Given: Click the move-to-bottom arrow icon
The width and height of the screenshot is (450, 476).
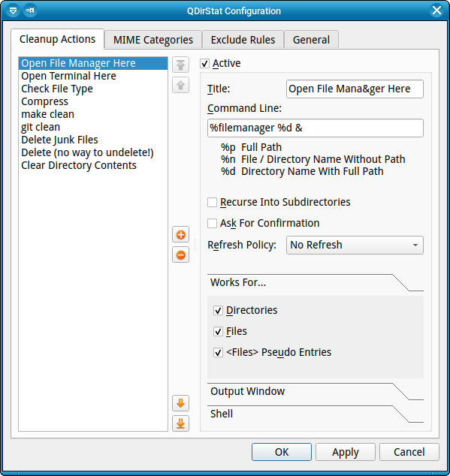Looking at the screenshot, I should pos(180,423).
